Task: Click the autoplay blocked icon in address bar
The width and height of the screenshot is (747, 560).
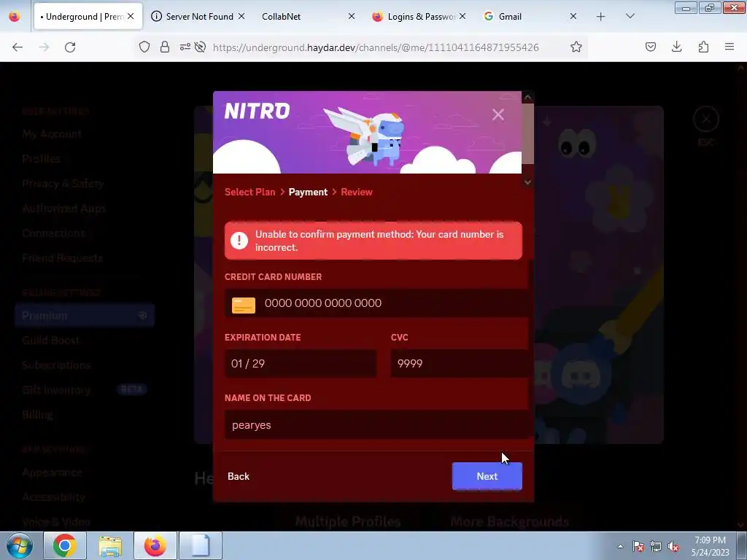Action: (x=200, y=47)
